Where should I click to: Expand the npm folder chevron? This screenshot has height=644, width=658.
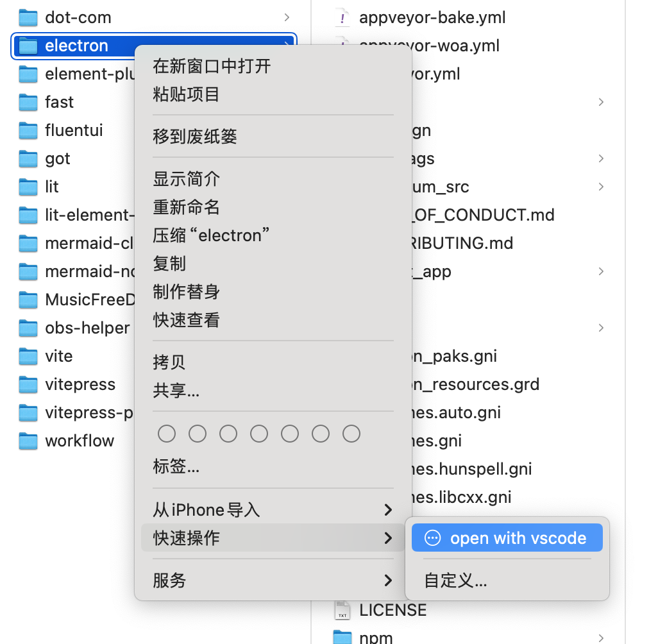point(602,638)
